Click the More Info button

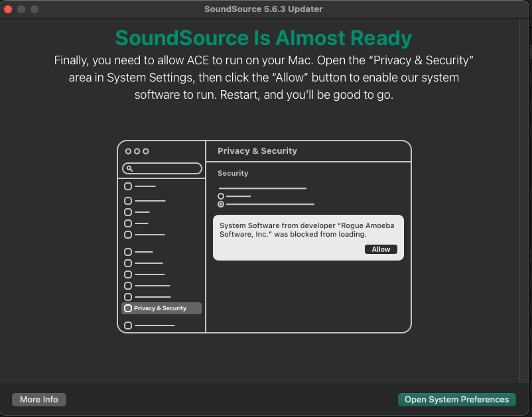pyautogui.click(x=39, y=399)
